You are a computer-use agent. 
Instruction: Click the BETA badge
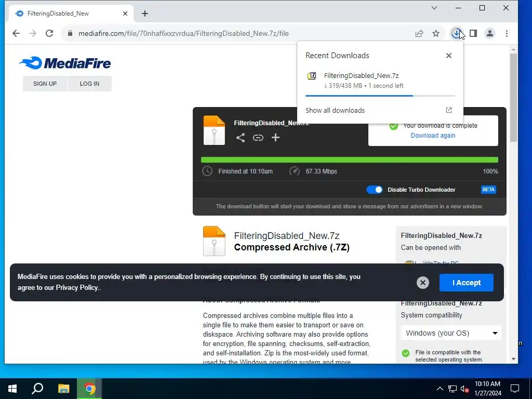click(488, 190)
